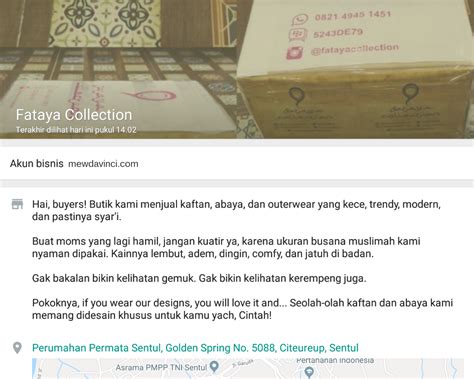Click the paragraph about moms yang lagi hamil
The image size is (474, 379).
coord(226,247)
